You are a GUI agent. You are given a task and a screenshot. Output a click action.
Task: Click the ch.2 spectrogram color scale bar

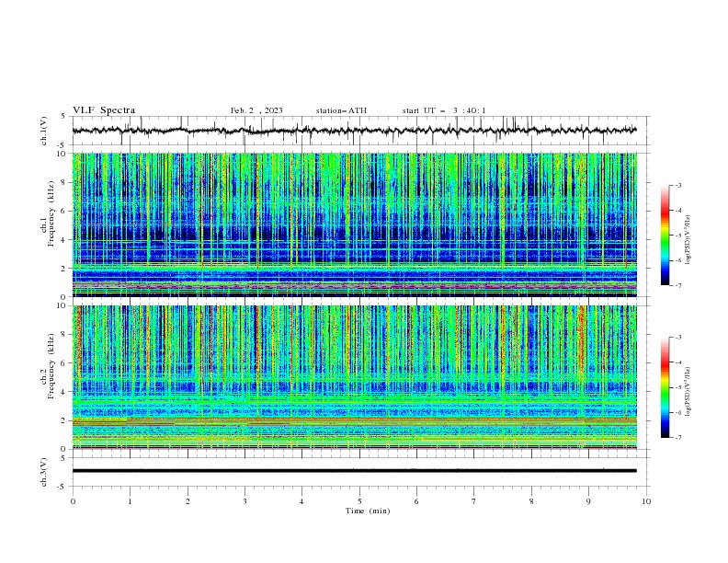point(665,387)
